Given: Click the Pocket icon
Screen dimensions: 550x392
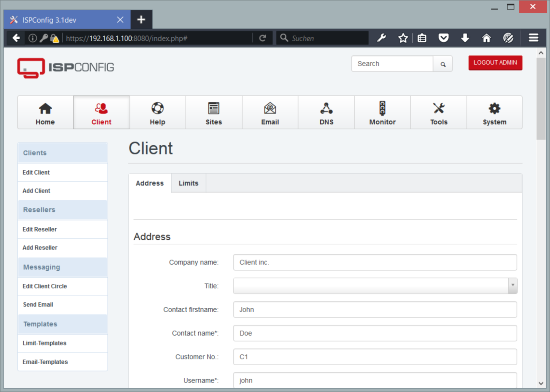Looking at the screenshot, I should click(x=444, y=38).
